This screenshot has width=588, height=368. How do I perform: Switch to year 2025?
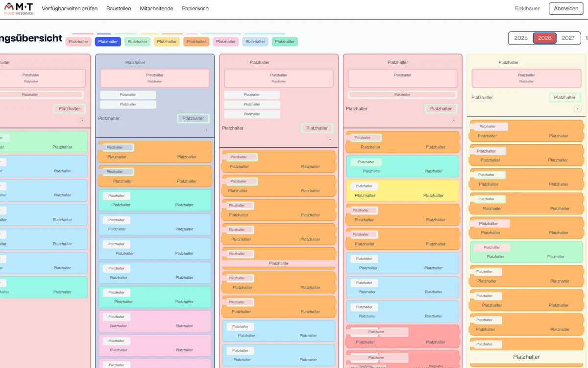[x=521, y=38]
